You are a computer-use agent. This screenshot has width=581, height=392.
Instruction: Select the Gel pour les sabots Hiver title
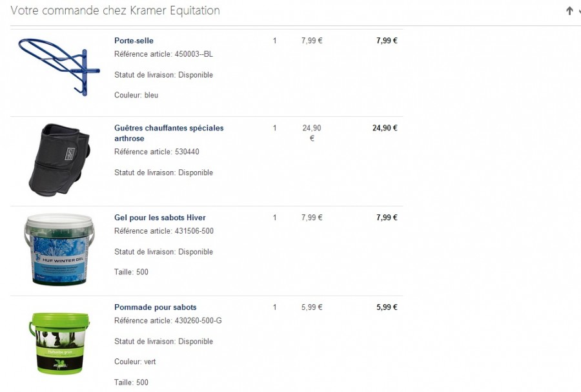[x=159, y=218]
